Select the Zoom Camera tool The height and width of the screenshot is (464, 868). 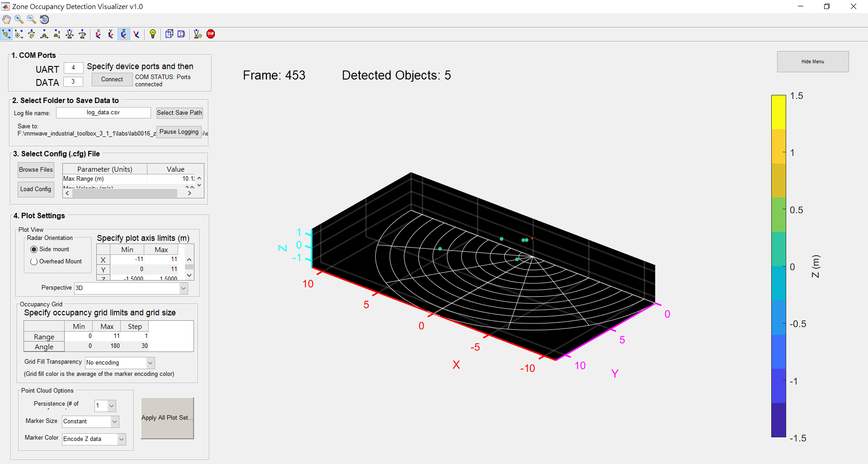pyautogui.click(x=70, y=34)
